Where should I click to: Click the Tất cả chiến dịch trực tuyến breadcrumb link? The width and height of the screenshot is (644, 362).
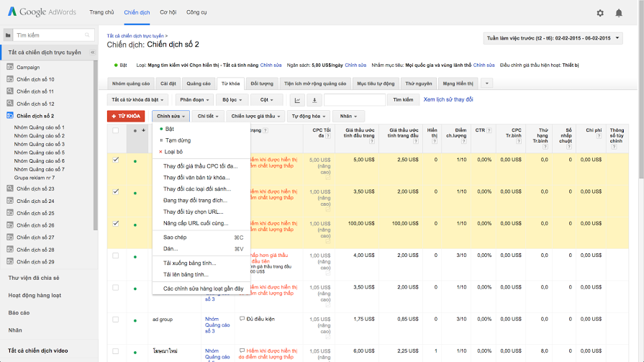pyautogui.click(x=135, y=36)
